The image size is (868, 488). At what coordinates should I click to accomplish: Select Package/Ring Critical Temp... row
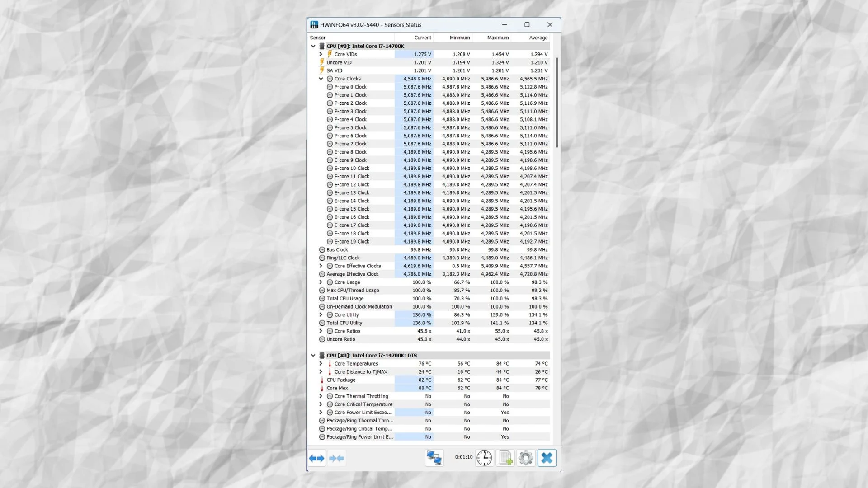[429, 429]
